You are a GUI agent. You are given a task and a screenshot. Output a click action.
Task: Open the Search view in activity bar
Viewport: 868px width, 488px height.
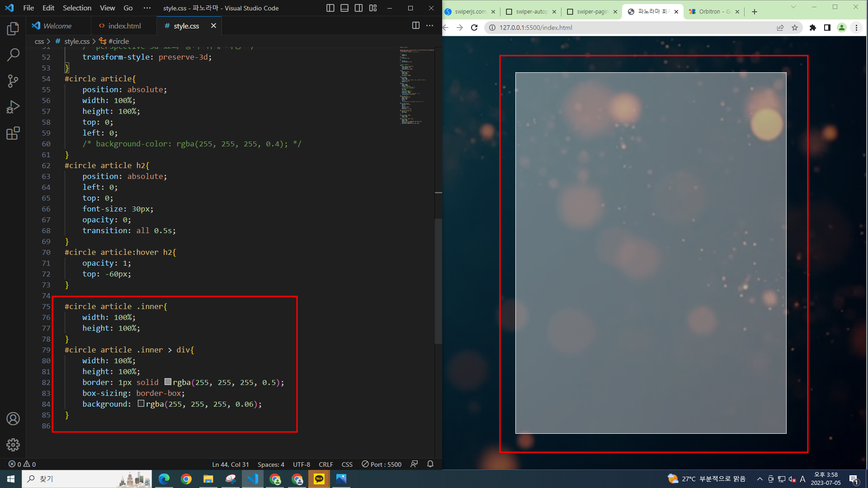pos(13,55)
